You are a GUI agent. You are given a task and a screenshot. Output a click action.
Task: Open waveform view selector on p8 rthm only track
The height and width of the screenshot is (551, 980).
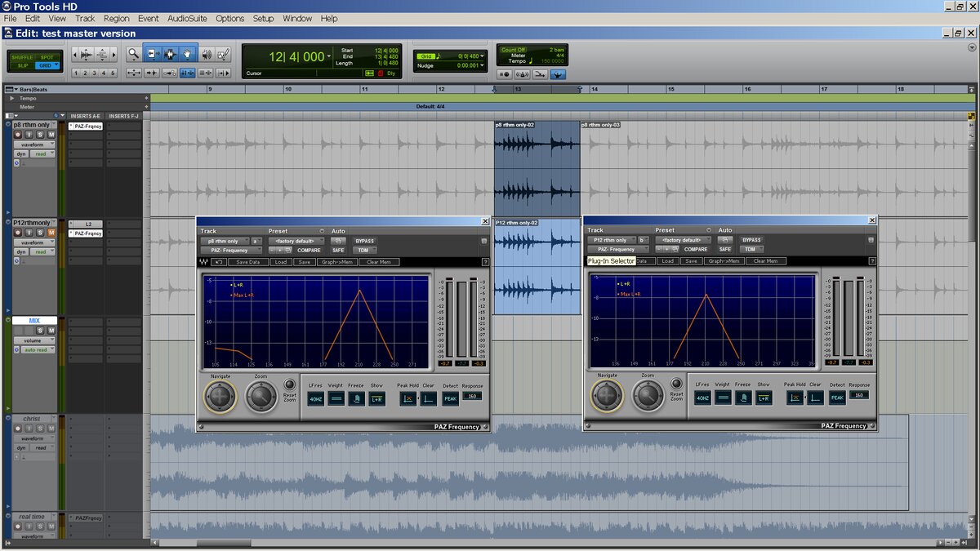pos(34,144)
